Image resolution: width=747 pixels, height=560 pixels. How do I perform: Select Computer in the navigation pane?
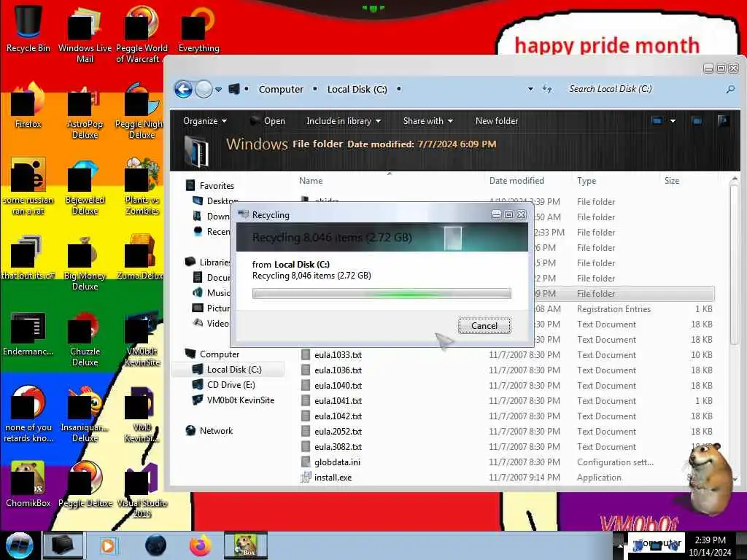[x=219, y=354]
